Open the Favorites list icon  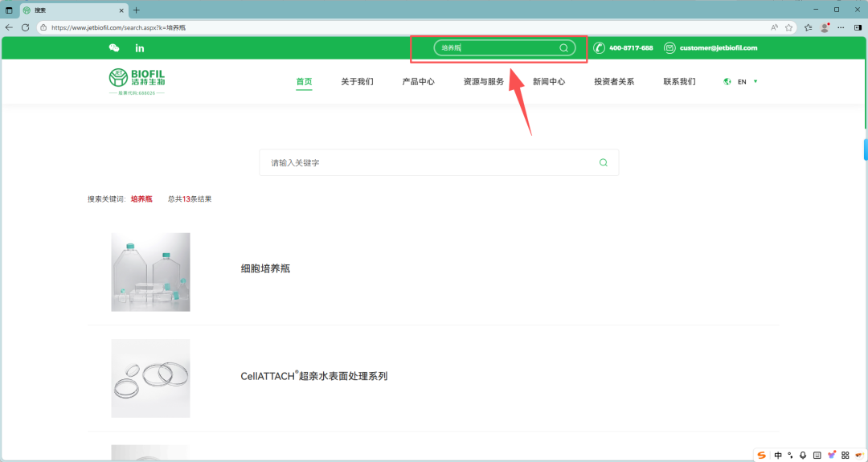(809, 27)
